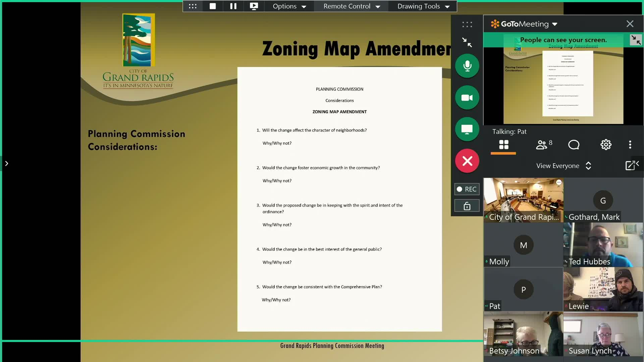The image size is (644, 362).
Task: Click the control strip drag dots
Action: tap(467, 24)
